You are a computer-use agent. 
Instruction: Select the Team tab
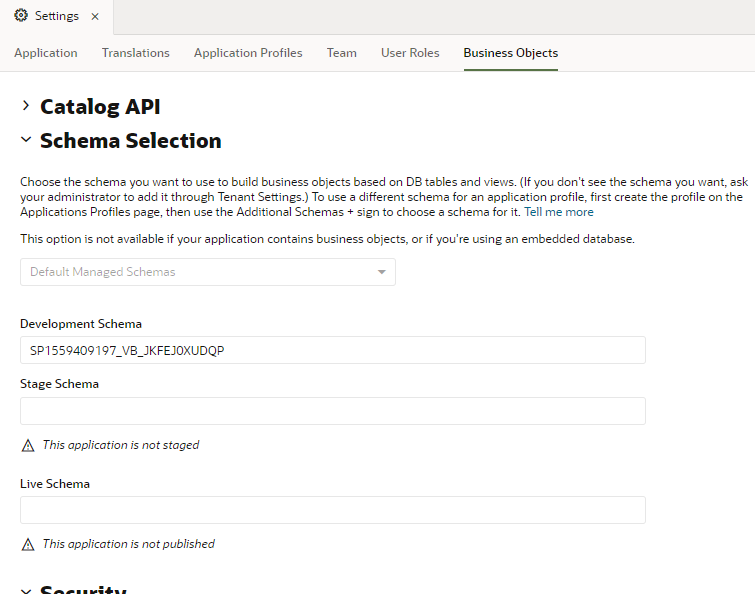[341, 52]
